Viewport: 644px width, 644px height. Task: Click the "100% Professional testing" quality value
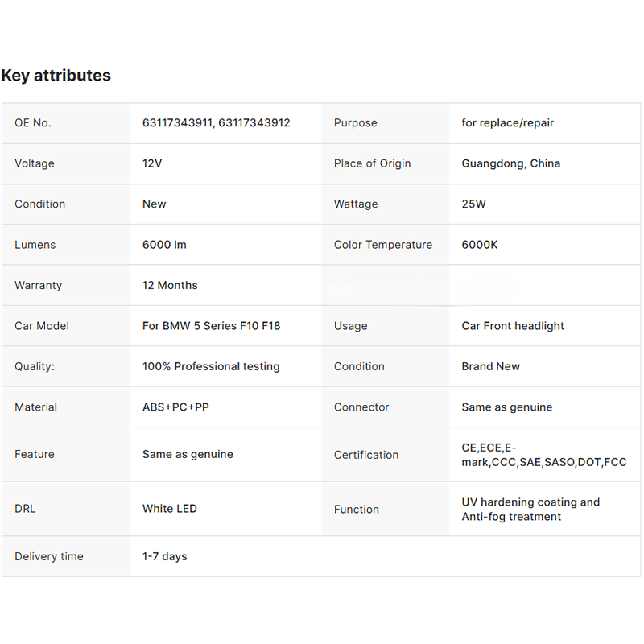(211, 366)
